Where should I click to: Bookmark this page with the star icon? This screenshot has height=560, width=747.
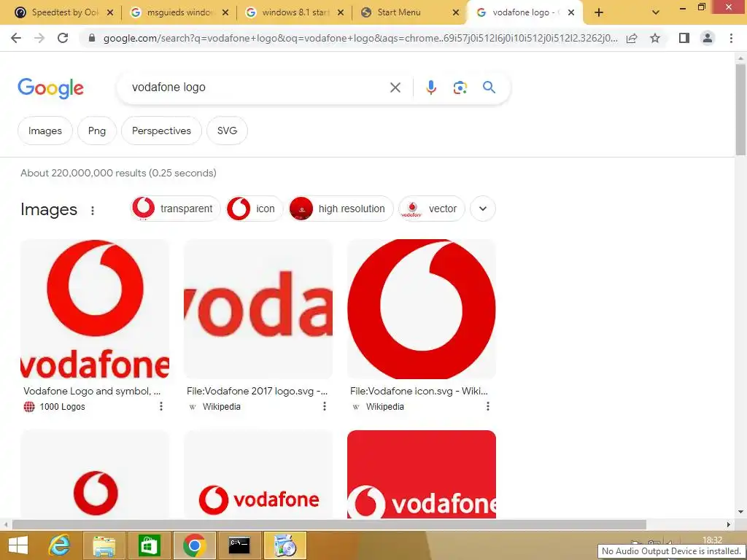pos(655,38)
